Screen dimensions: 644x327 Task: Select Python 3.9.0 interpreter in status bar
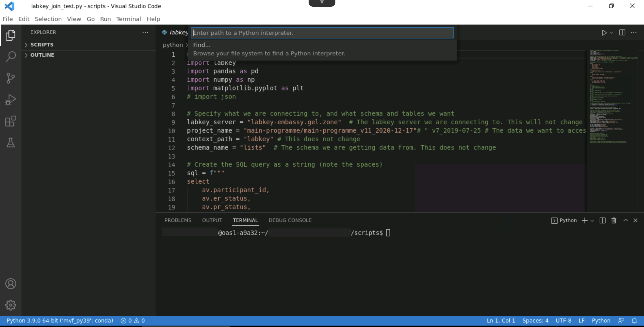[60, 321]
